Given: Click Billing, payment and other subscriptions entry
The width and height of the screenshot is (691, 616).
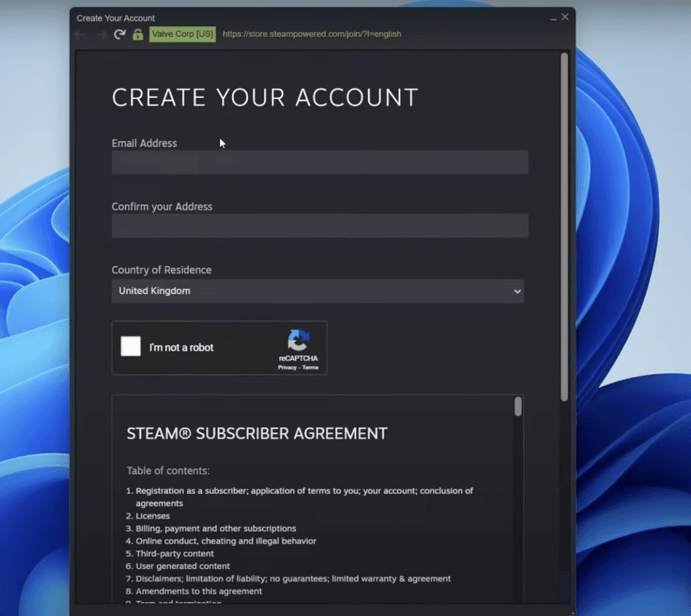Looking at the screenshot, I should click(216, 528).
